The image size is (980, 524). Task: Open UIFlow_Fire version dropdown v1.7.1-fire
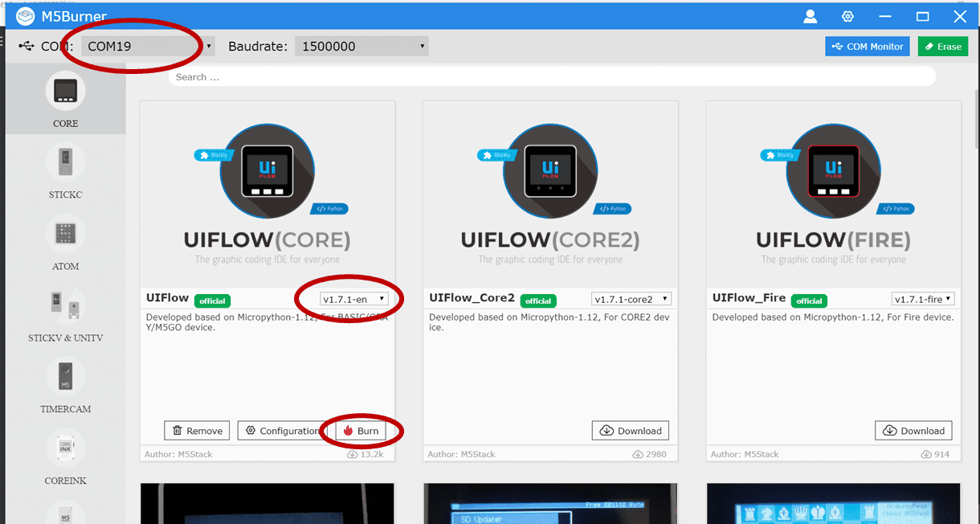tap(923, 299)
